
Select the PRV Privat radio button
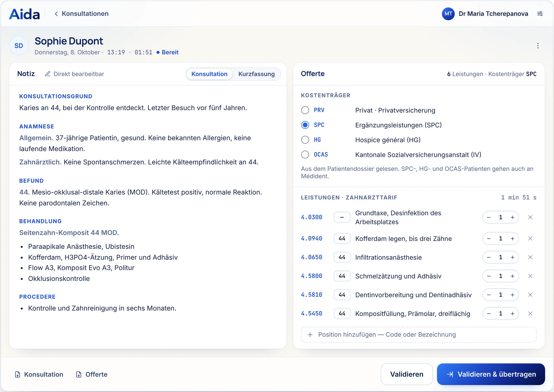coord(305,110)
